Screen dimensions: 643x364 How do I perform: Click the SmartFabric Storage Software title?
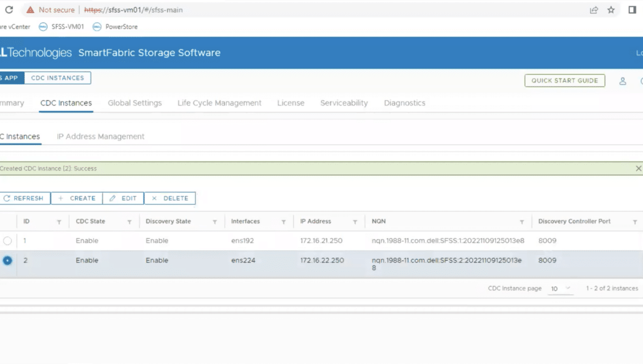pos(149,53)
